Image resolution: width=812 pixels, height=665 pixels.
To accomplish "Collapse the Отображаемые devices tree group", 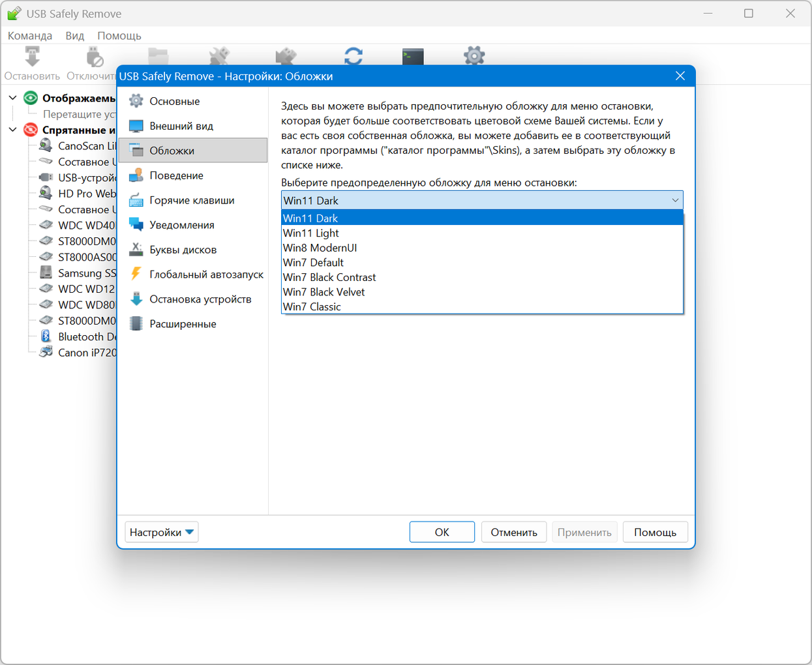I will [x=12, y=98].
